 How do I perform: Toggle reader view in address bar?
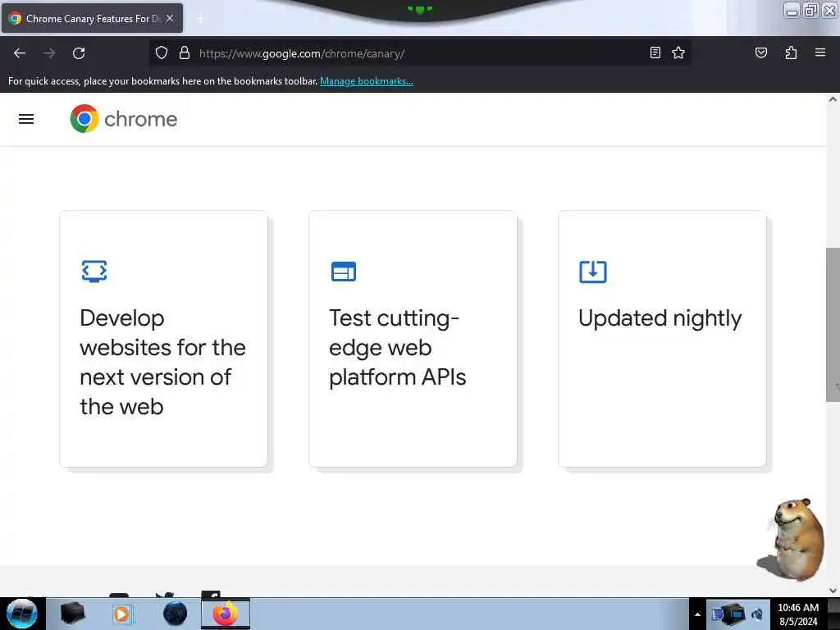[655, 52]
